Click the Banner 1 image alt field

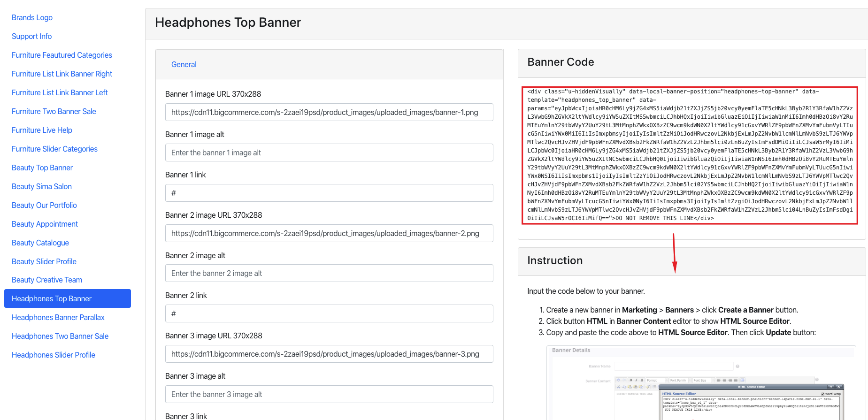(x=329, y=153)
